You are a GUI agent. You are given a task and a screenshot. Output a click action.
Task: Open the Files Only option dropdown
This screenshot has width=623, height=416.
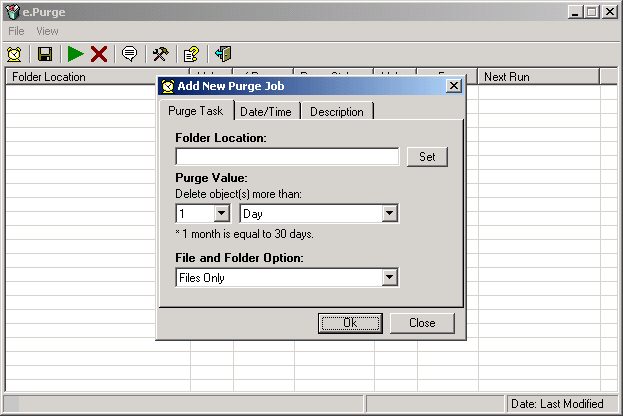tap(389, 277)
